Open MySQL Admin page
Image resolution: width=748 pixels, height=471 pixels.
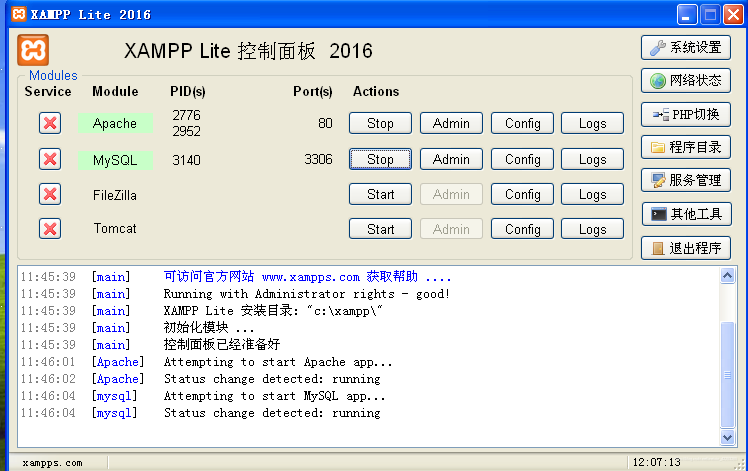451,159
